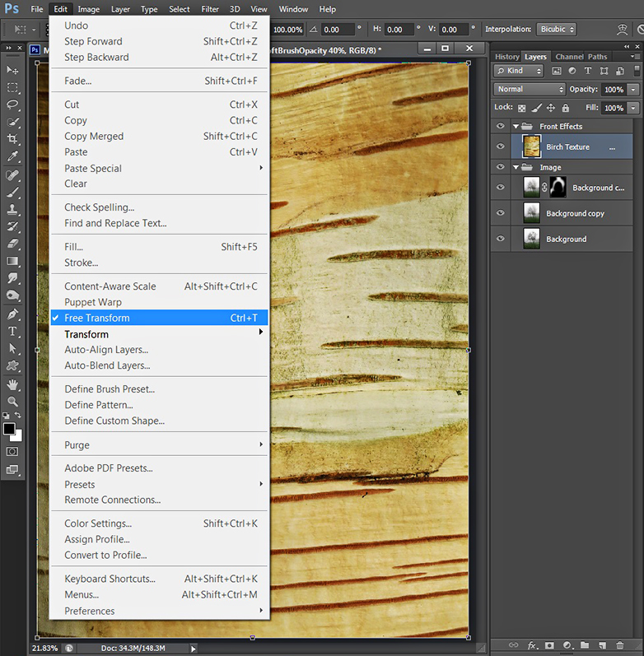Hide the Background layer
Viewport: 644px width, 656px height.
[501, 239]
